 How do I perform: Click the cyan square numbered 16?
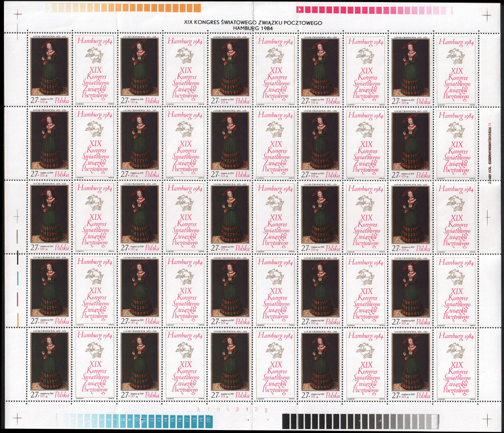(x=180, y=421)
